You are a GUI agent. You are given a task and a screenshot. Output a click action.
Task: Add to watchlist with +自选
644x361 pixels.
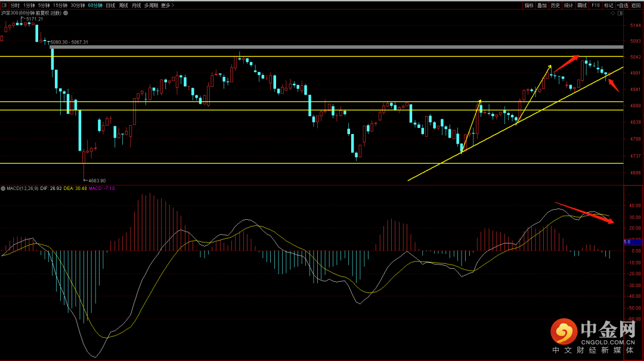[x=623, y=5]
